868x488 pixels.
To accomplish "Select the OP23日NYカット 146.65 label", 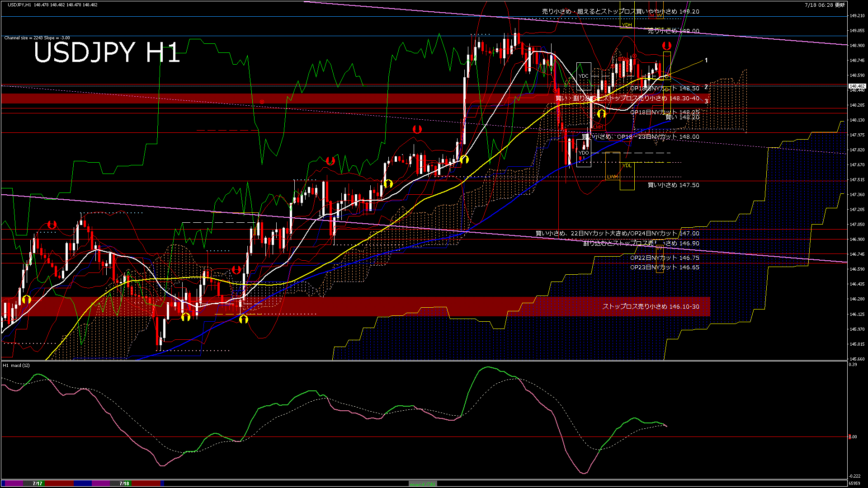I will (665, 267).
